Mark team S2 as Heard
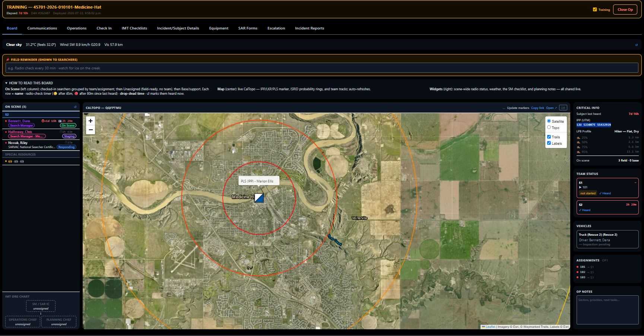This screenshot has width=644, height=336. point(585,210)
